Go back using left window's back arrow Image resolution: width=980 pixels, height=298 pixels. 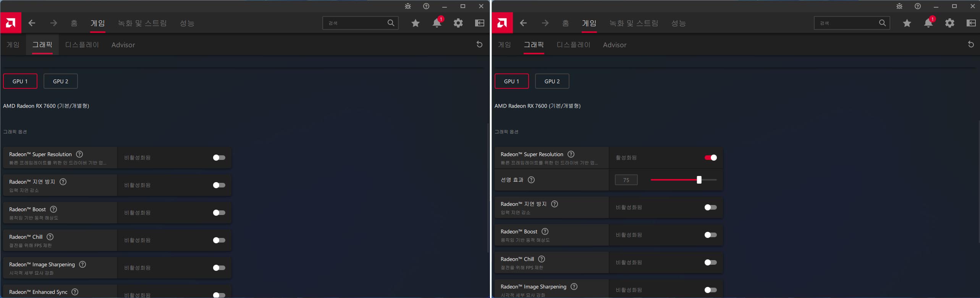[x=32, y=23]
